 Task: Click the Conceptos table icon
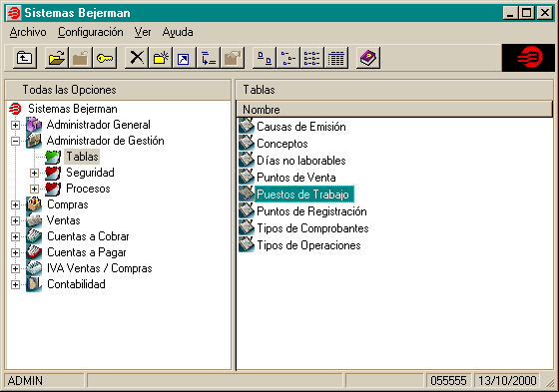[247, 144]
